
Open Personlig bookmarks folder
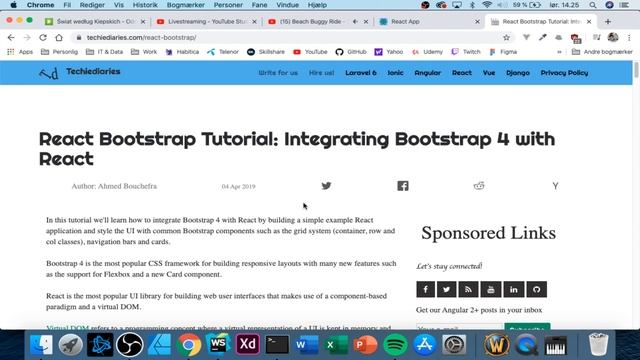60,52
